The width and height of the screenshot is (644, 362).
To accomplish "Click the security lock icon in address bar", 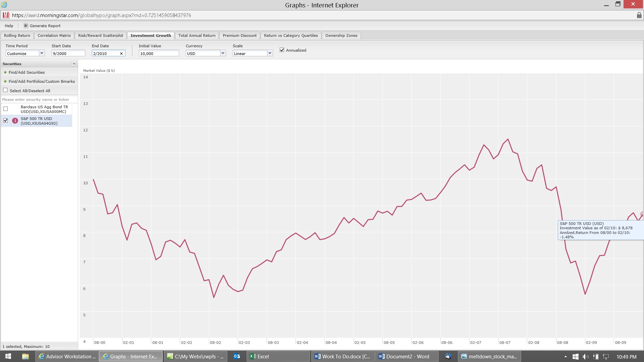I will 639,15.
